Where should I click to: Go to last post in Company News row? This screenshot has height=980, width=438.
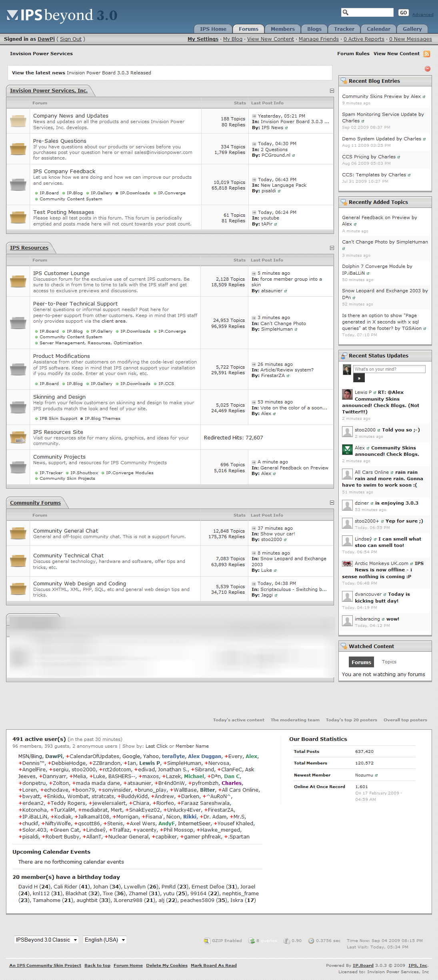pyautogui.click(x=254, y=116)
